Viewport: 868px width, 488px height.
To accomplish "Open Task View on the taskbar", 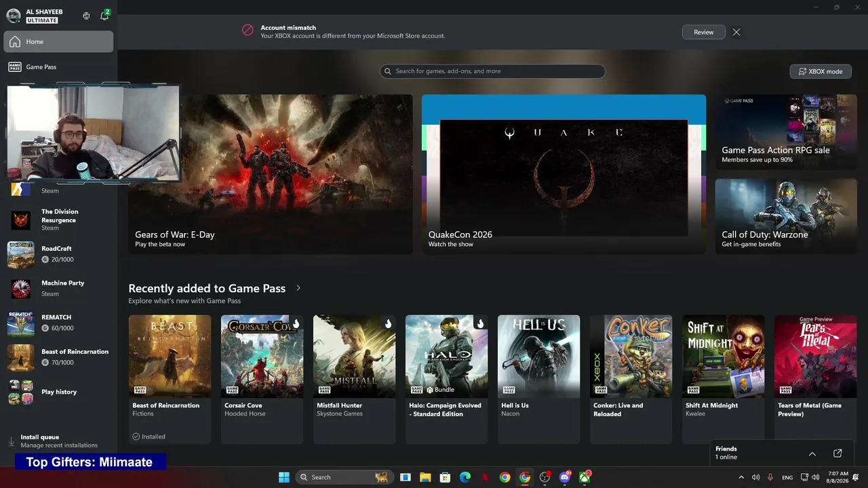I will [x=405, y=477].
